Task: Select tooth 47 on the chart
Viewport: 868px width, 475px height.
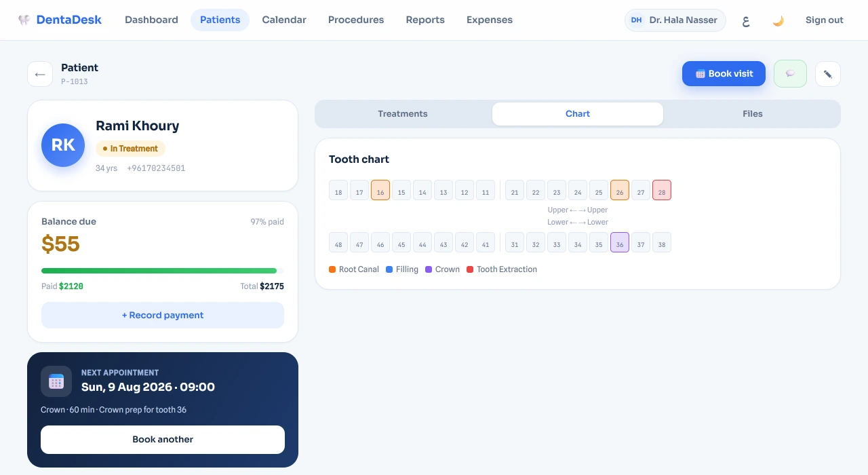Action: [x=359, y=242]
